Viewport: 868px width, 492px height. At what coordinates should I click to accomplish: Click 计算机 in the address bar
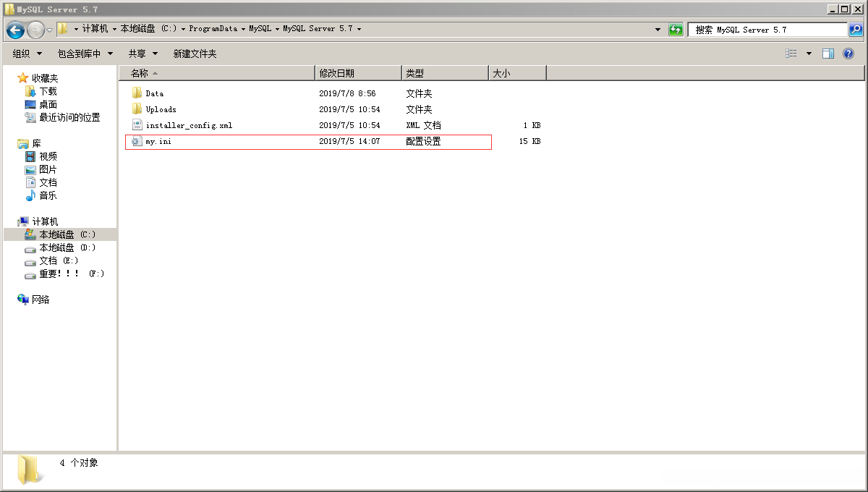pos(95,29)
